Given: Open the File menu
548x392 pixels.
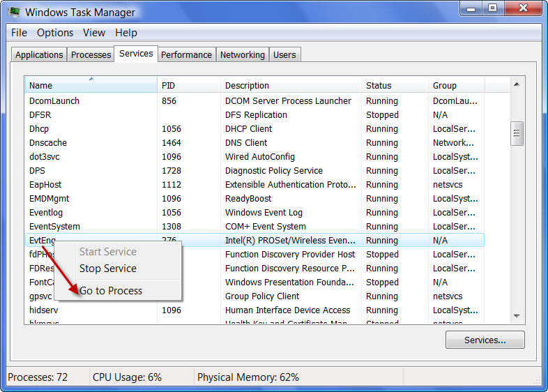Looking at the screenshot, I should pos(19,33).
